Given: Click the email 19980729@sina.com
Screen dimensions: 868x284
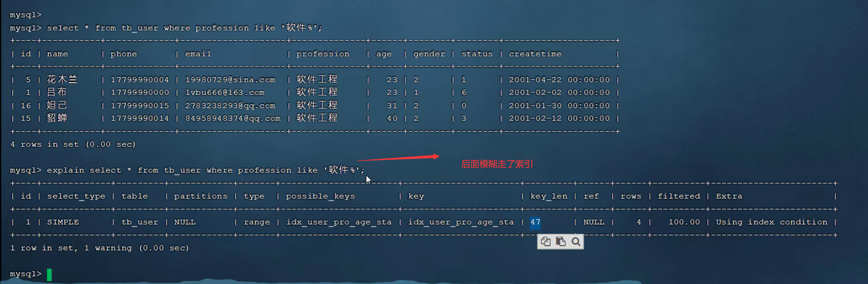Looking at the screenshot, I should pos(230,80).
